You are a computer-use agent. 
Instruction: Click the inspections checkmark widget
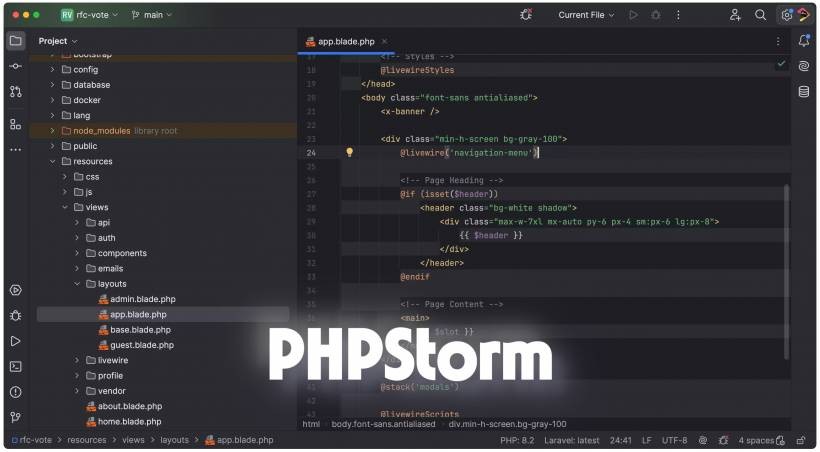pos(781,63)
